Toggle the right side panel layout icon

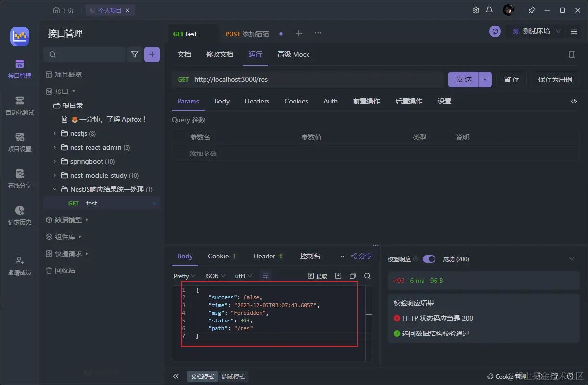pos(572,54)
